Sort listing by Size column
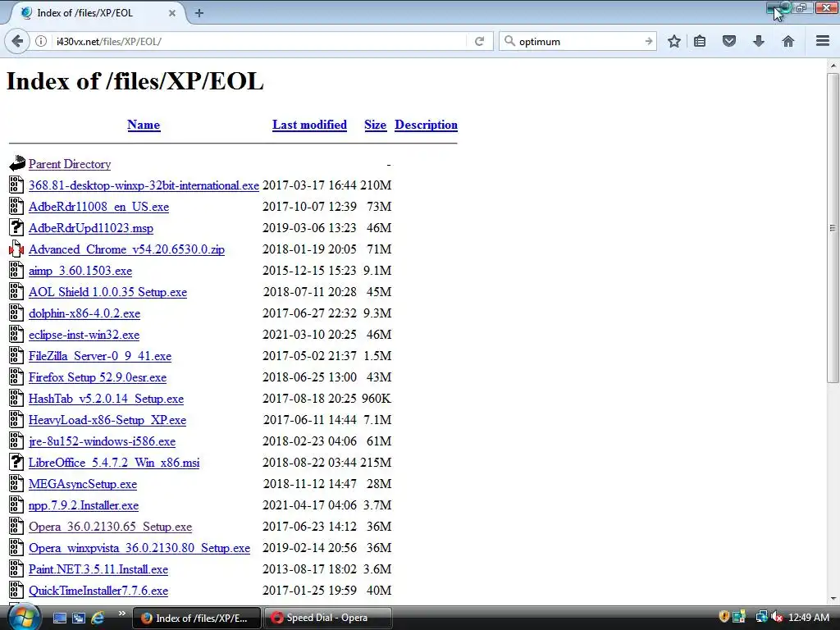This screenshot has width=840, height=630. (375, 125)
